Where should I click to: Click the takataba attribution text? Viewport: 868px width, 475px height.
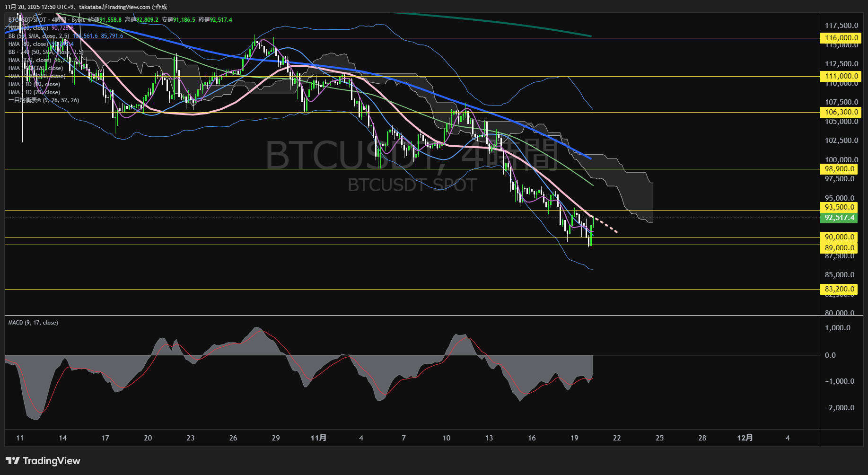90,7
